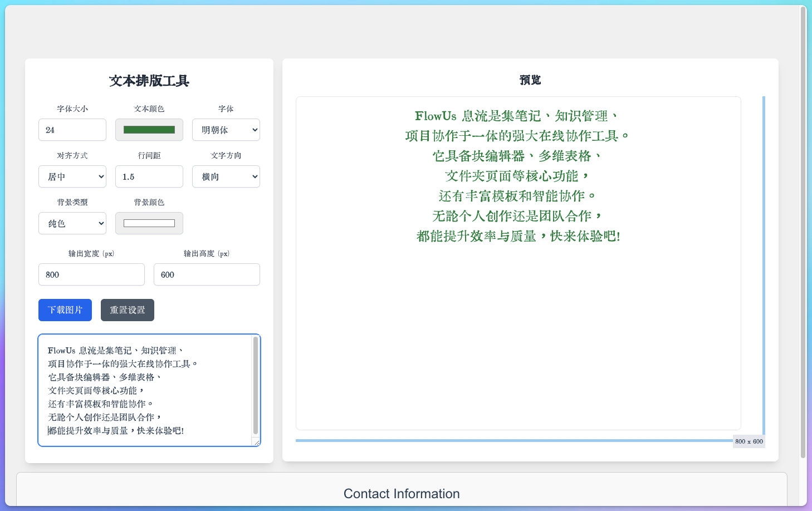Click the 重置设置 reset button
This screenshot has width=812, height=511.
click(x=127, y=310)
